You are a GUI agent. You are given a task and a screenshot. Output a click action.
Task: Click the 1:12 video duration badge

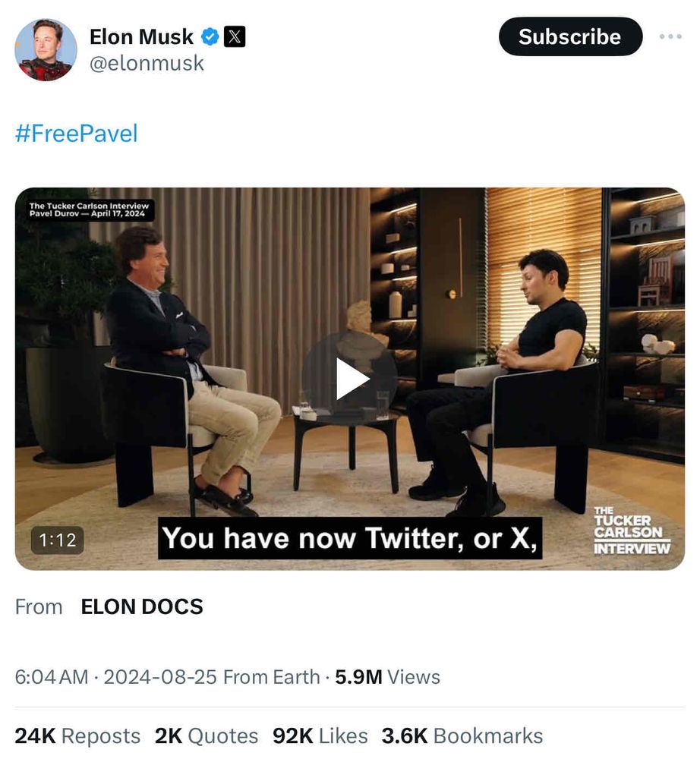pos(57,540)
